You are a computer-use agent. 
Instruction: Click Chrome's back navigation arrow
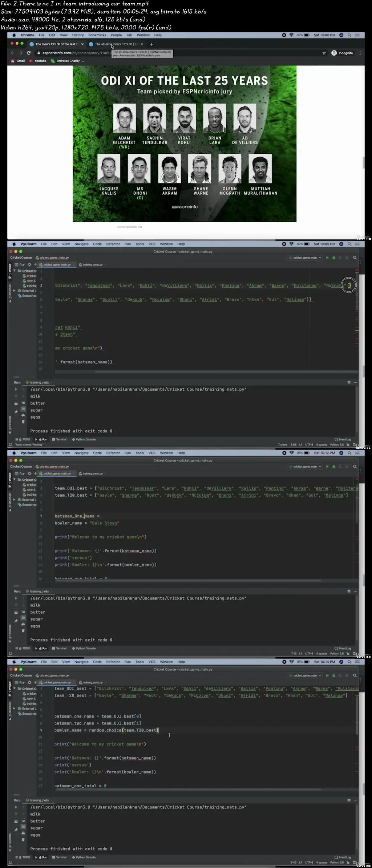13,53
